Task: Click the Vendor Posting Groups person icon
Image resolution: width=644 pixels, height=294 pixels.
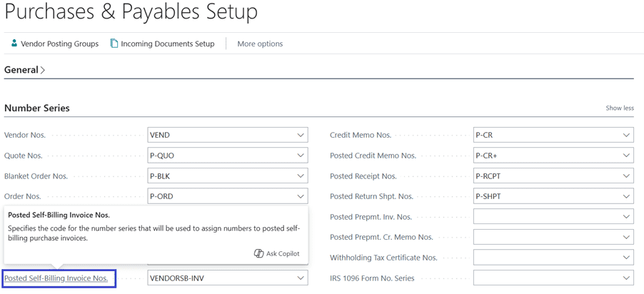Action: 14,44
